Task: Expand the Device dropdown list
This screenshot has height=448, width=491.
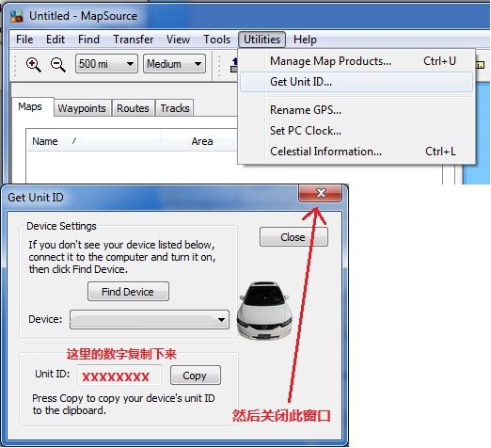Action: pyautogui.click(x=150, y=320)
